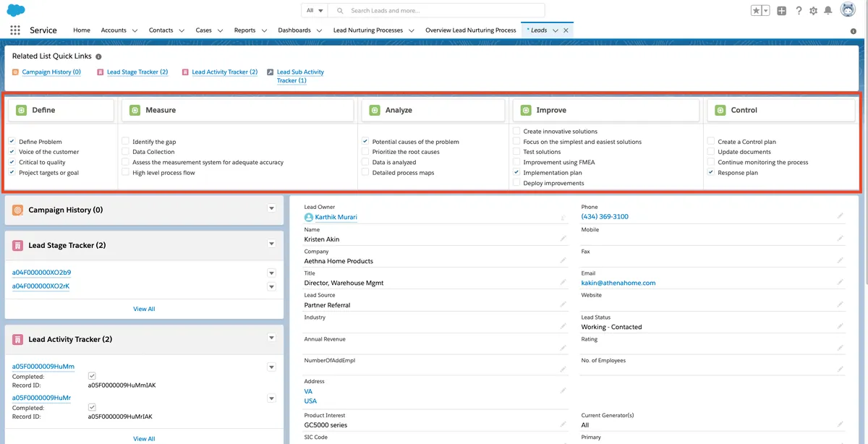Click the global create plus icon

tap(782, 11)
